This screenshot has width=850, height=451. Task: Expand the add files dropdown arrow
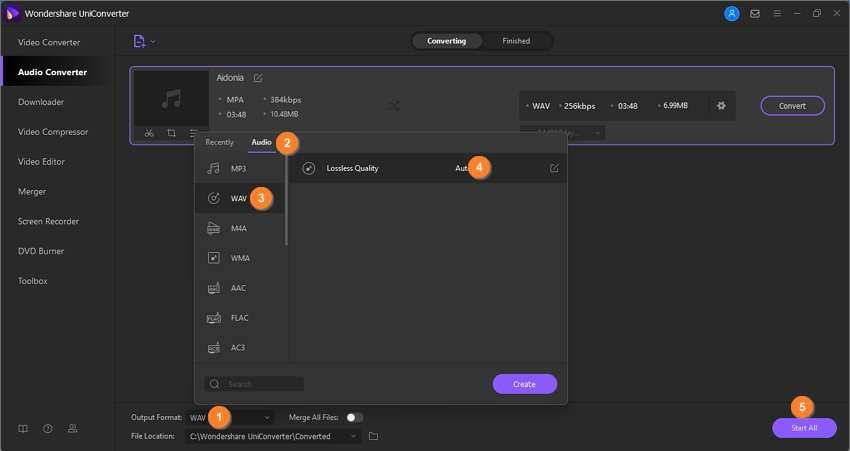pyautogui.click(x=153, y=42)
